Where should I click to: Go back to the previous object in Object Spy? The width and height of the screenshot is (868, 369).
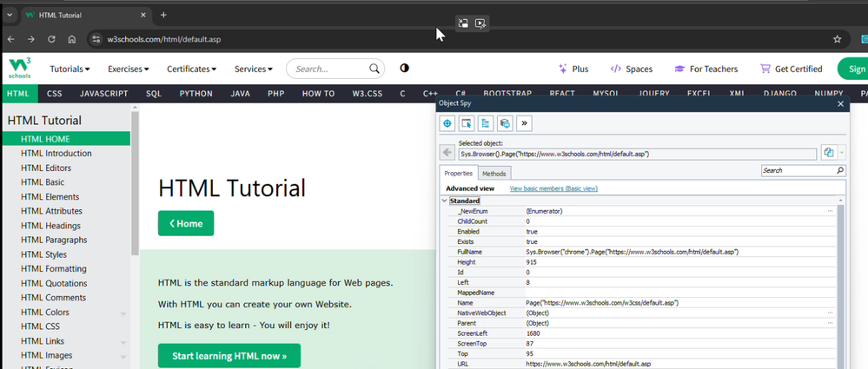pyautogui.click(x=447, y=154)
